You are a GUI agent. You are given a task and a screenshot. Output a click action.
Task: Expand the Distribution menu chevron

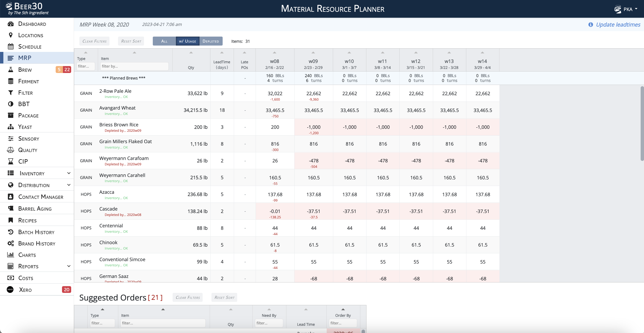click(x=69, y=185)
